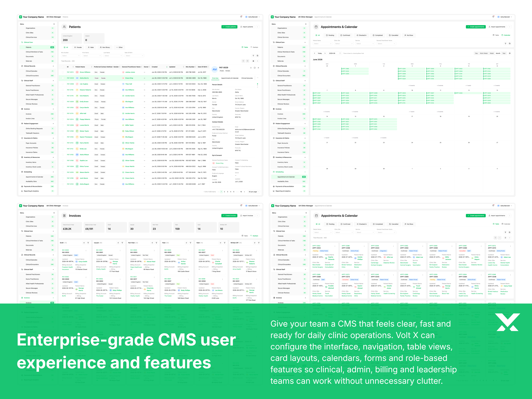Go to page 2 of Patients table
532x399 pixels.
click(x=224, y=192)
